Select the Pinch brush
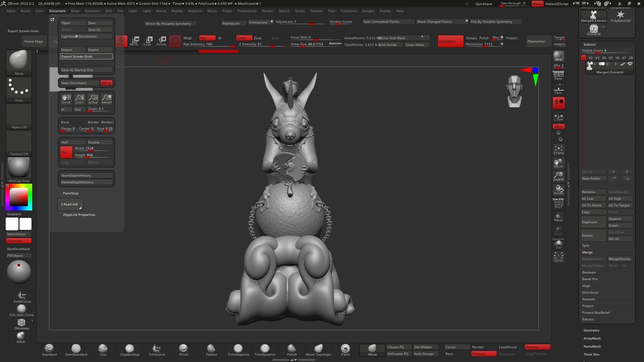This screenshot has width=644, height=362. 183,350
